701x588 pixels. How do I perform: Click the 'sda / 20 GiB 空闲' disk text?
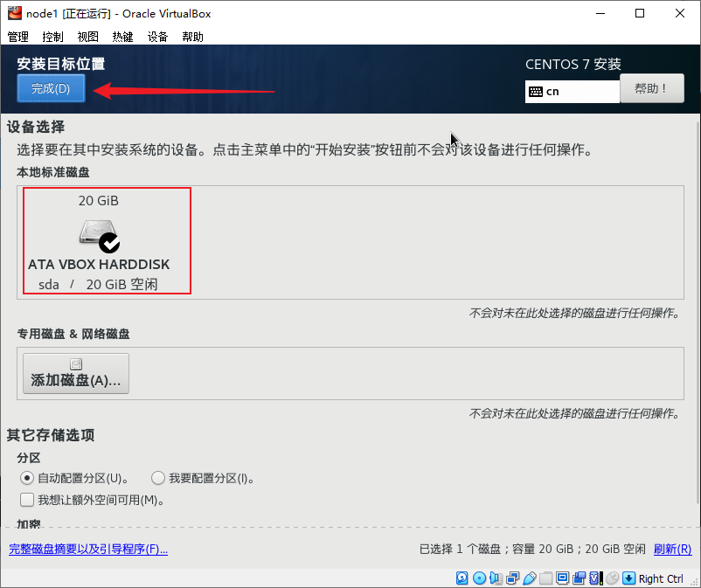(99, 285)
